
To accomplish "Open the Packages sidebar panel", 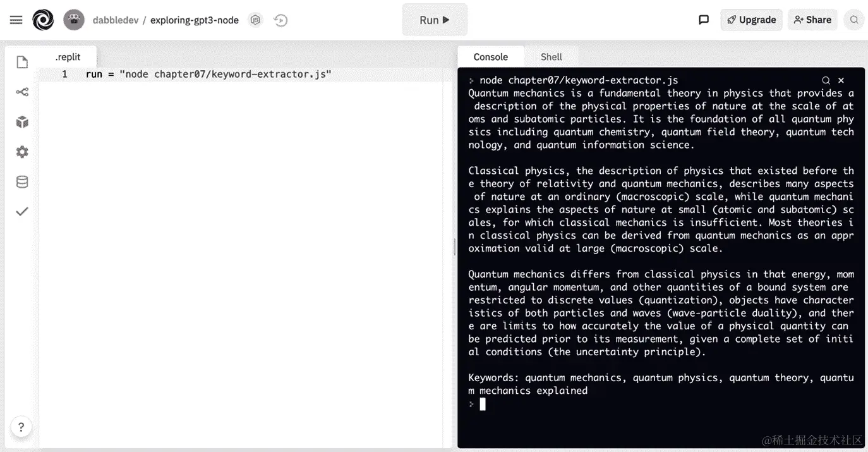I will [x=21, y=121].
